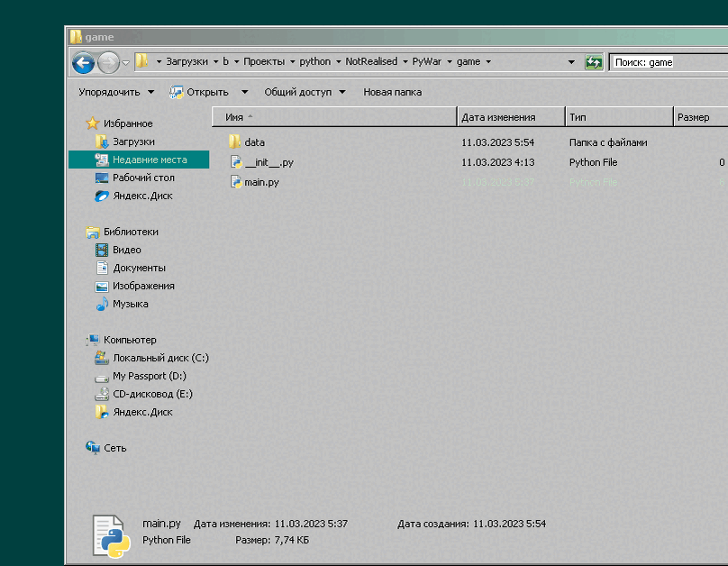Click the 'Компьютер' icon in sidebar
The width and height of the screenshot is (728, 566).
[93, 340]
